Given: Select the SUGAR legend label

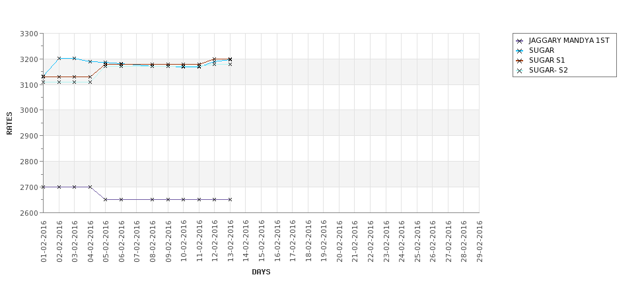Looking at the screenshot, I should coord(542,50).
